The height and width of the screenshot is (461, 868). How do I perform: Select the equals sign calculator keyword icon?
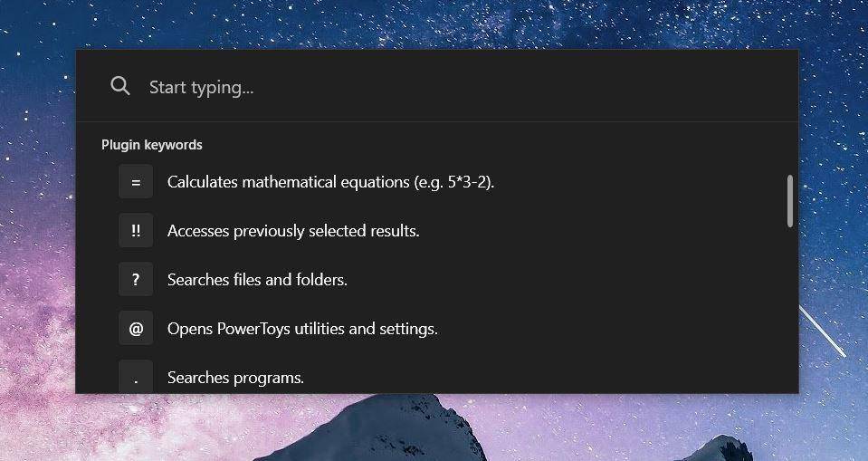click(136, 182)
